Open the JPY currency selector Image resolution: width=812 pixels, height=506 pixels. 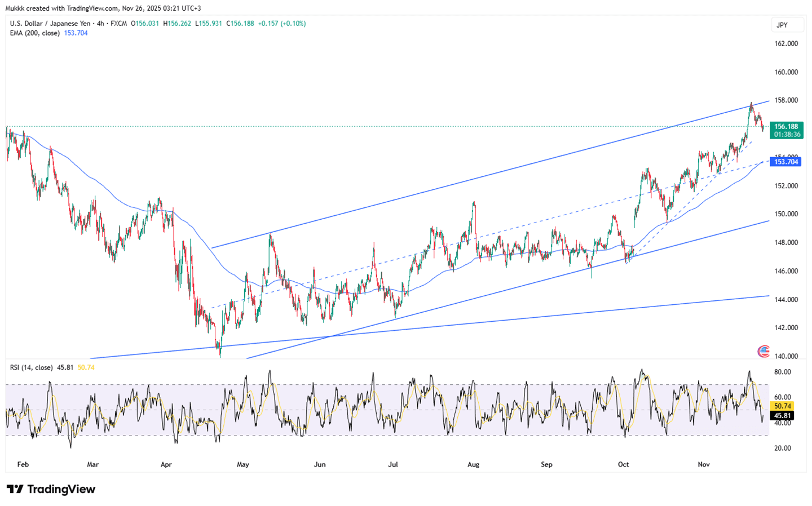coord(782,25)
